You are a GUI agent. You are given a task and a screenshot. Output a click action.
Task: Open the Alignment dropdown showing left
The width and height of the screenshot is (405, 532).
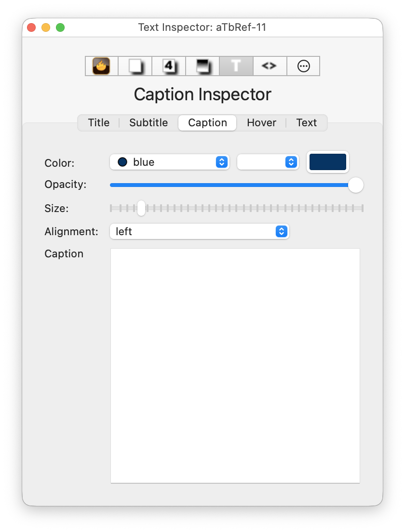[x=200, y=231]
